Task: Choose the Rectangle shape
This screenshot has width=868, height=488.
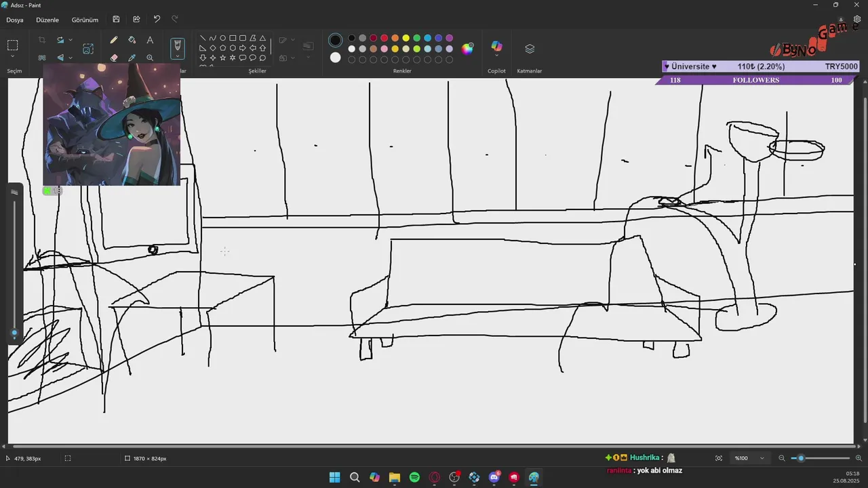Action: tap(233, 38)
